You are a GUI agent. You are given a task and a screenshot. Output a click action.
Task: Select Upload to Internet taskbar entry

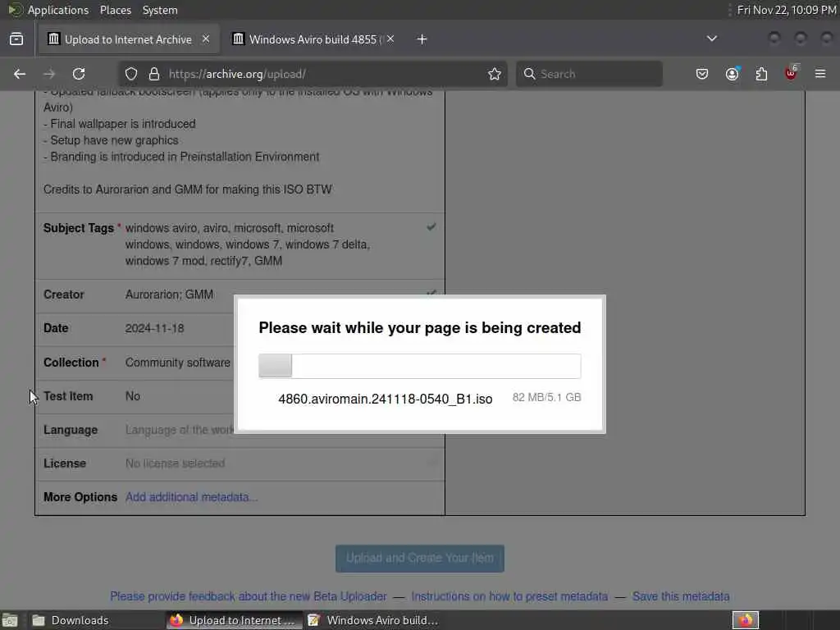click(233, 620)
